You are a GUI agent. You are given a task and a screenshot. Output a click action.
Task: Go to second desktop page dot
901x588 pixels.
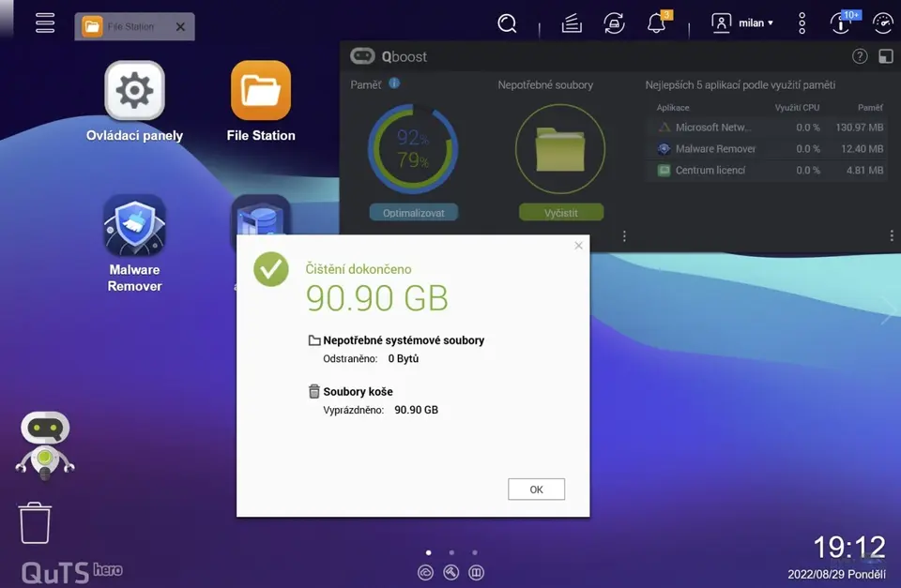coord(451,553)
